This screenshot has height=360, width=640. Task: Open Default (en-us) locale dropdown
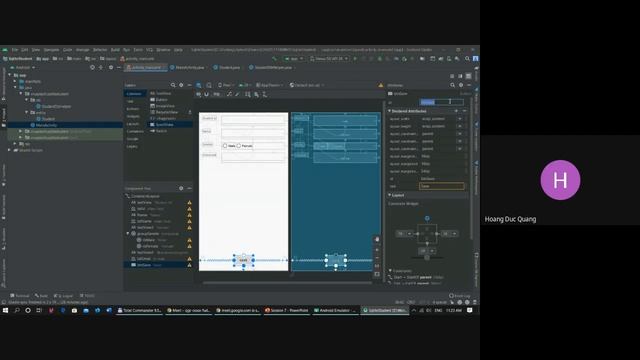point(307,85)
